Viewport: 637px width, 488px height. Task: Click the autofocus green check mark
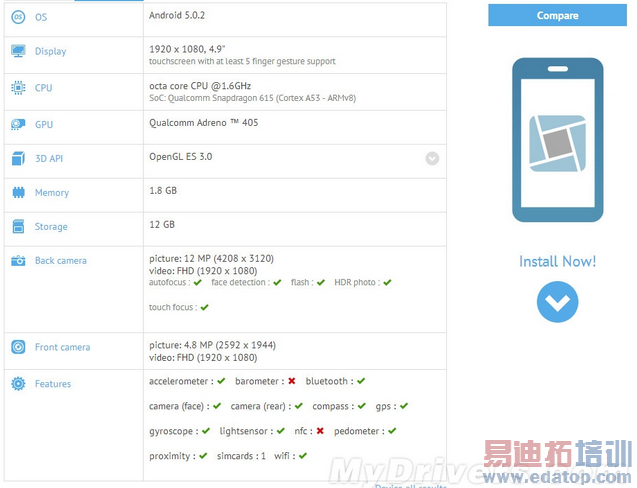(x=198, y=282)
